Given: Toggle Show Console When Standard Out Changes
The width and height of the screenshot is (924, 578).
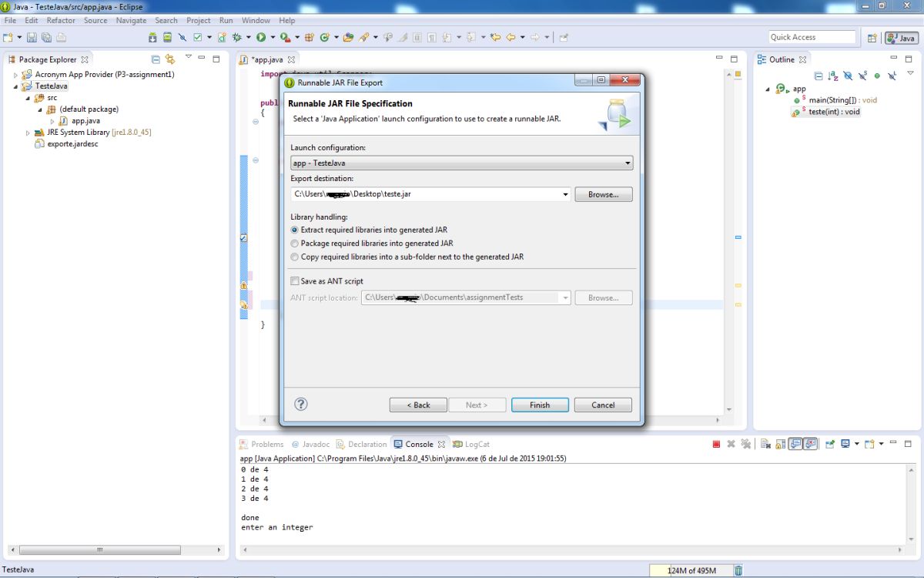Looking at the screenshot, I should pyautogui.click(x=795, y=444).
